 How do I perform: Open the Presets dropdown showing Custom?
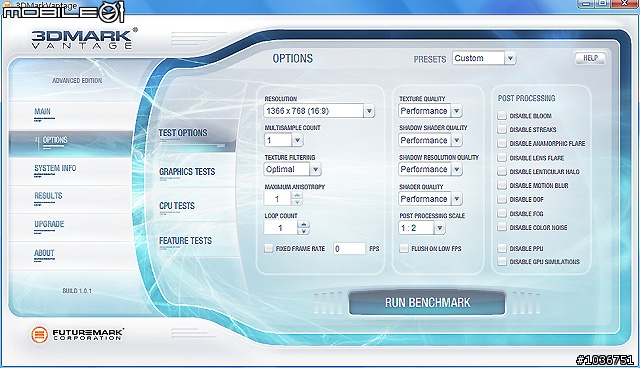pos(484,58)
